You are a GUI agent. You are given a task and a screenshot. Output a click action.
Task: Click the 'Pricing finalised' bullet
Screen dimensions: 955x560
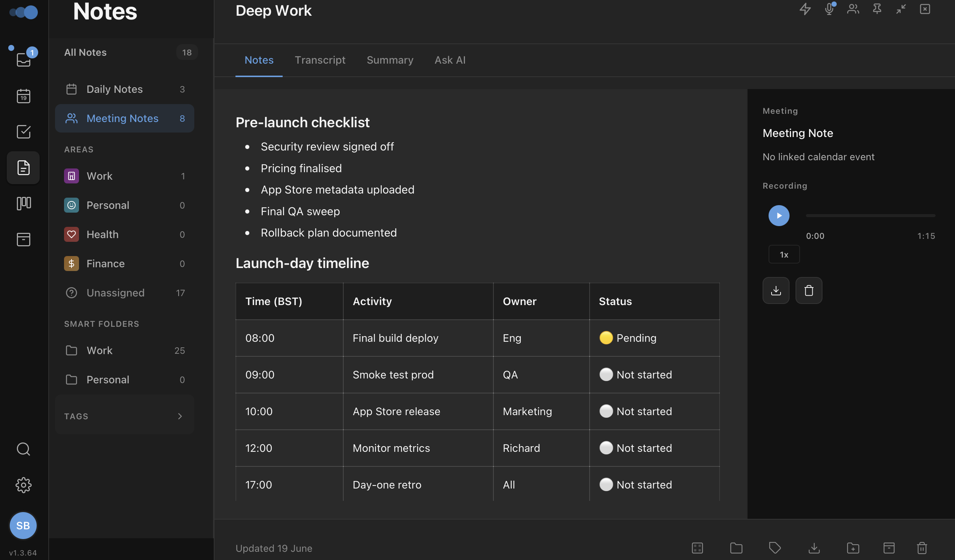click(301, 168)
